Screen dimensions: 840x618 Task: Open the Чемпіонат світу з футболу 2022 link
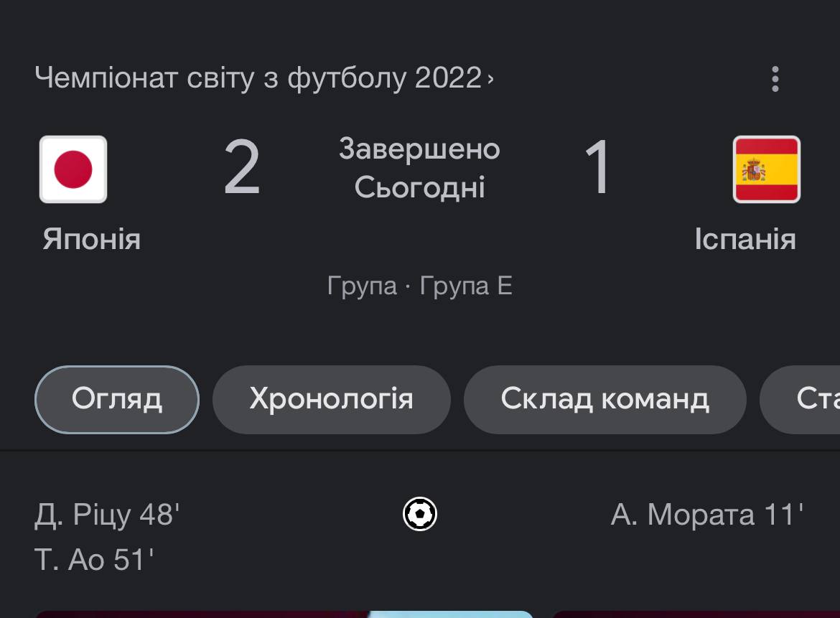coord(258,78)
